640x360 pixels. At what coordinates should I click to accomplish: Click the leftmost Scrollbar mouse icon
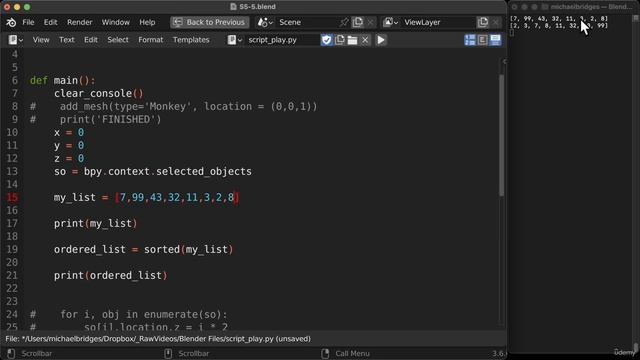[11, 353]
